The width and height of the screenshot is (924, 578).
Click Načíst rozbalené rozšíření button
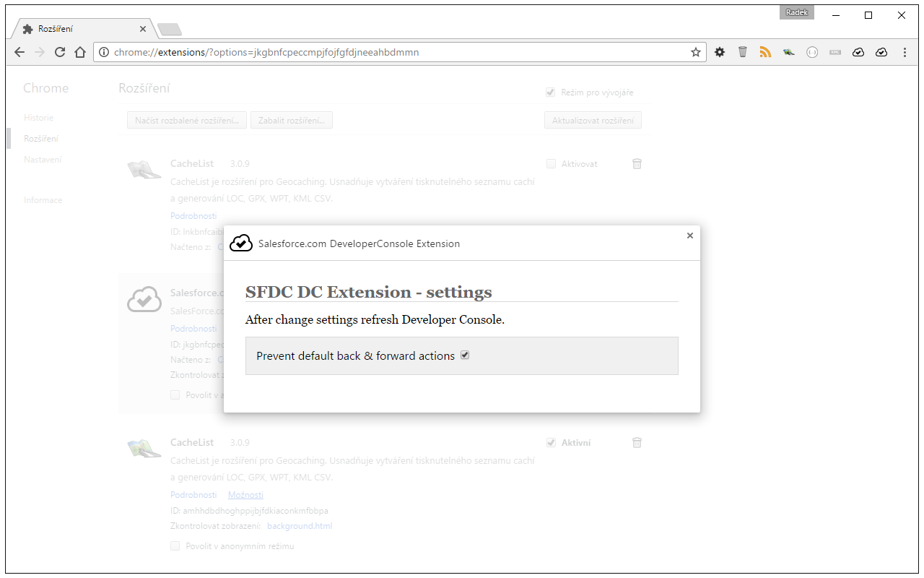pos(187,121)
